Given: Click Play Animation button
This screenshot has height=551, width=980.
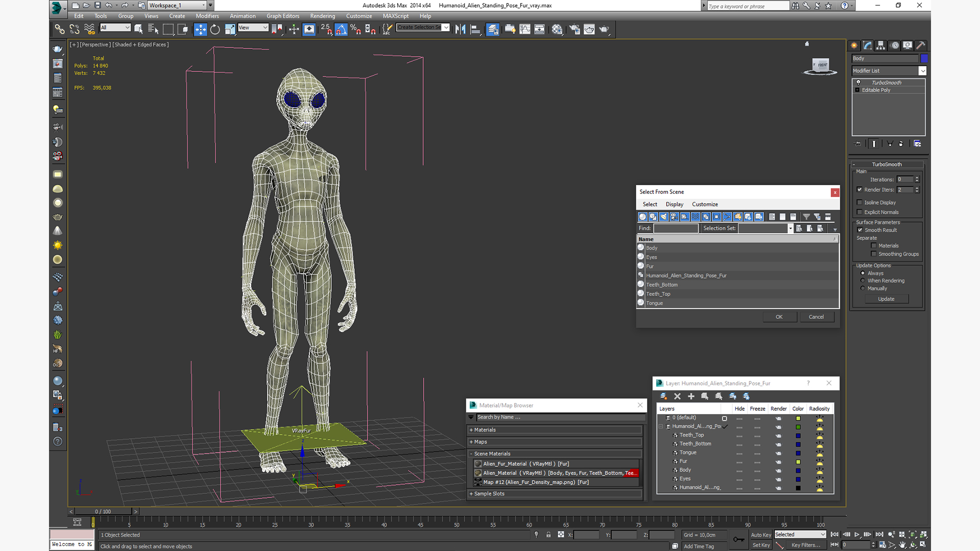Looking at the screenshot, I should pyautogui.click(x=857, y=535).
